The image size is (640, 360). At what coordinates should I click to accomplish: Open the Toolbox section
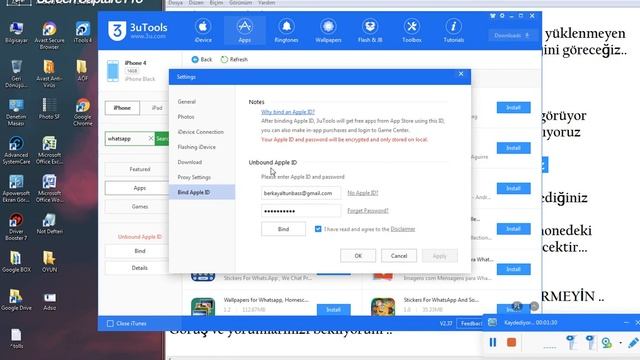point(412,31)
